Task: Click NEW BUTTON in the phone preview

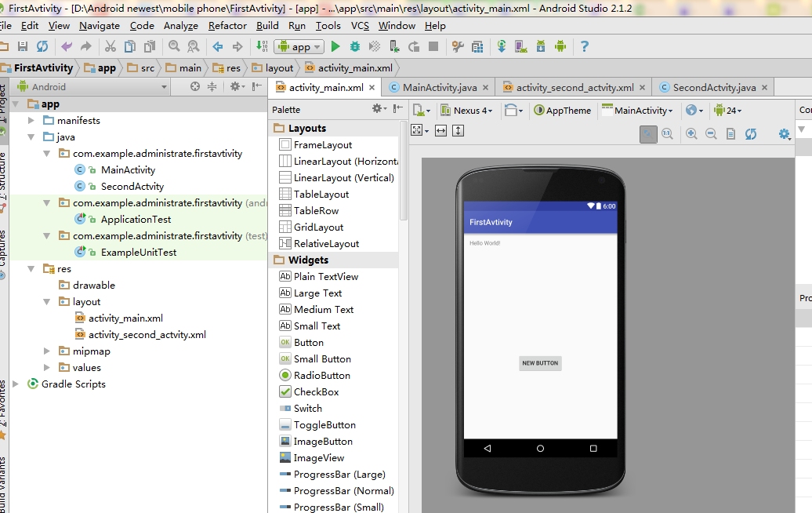Action: (540, 363)
